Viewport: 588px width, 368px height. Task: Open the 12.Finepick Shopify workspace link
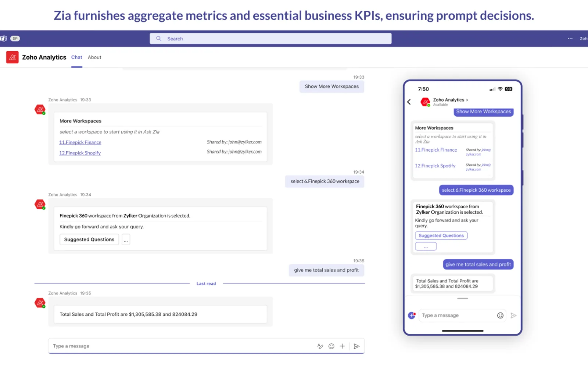[x=80, y=153]
